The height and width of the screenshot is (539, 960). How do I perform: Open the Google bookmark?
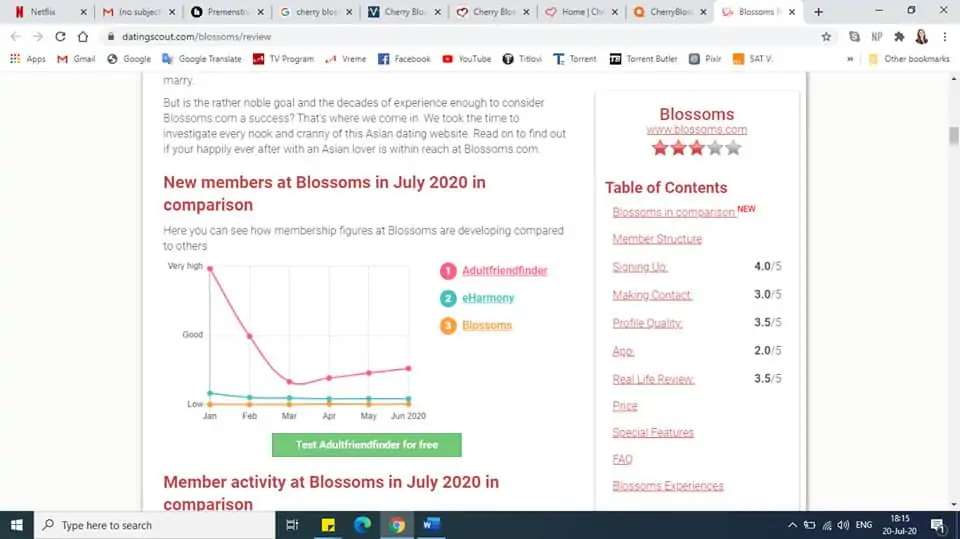click(x=129, y=59)
